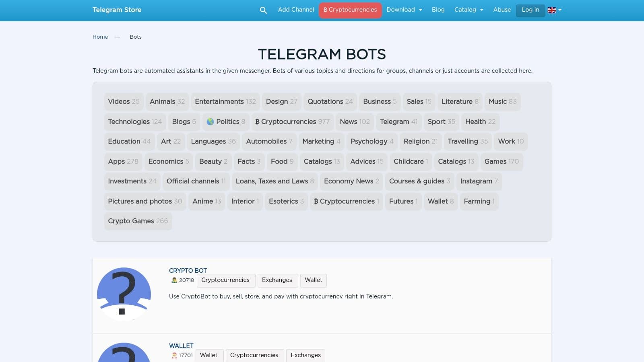The height and width of the screenshot is (362, 644).
Task: Click the Exchanges tag under Crypto Bot
Action: coord(277,280)
